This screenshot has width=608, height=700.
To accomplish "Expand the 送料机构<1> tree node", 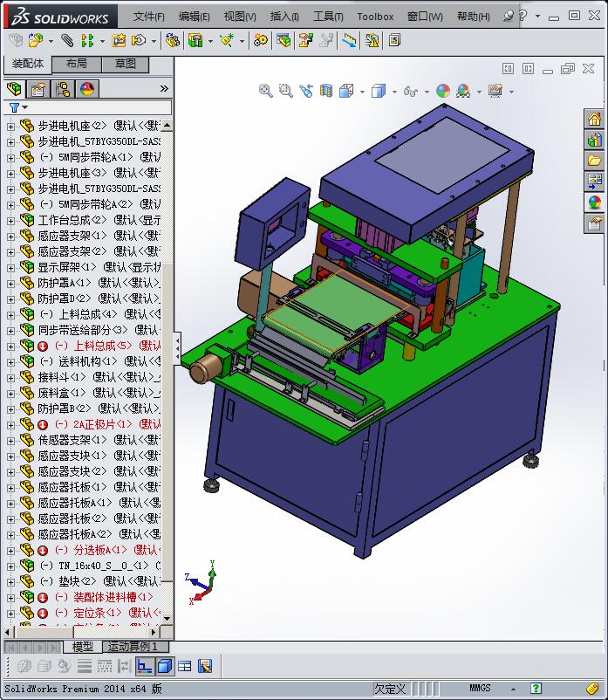I will point(10,362).
